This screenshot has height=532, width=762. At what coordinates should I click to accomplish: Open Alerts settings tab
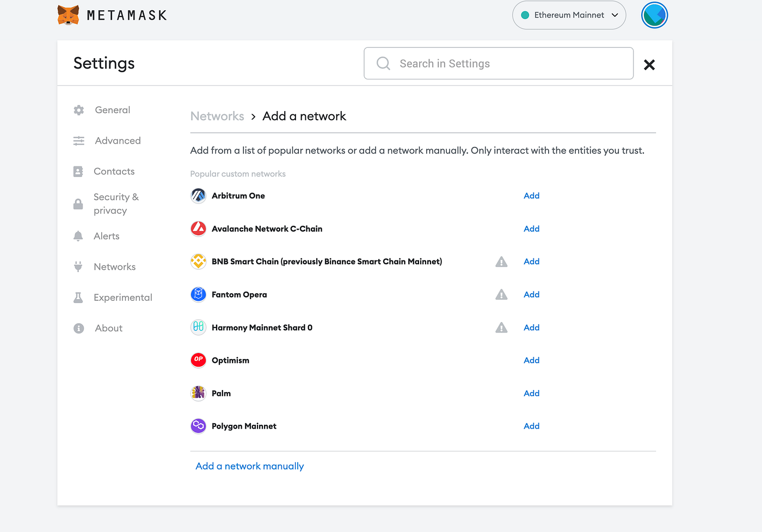106,236
